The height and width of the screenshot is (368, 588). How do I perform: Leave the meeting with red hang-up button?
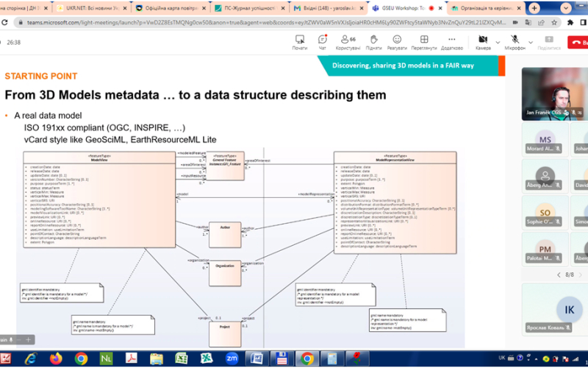pos(578,43)
